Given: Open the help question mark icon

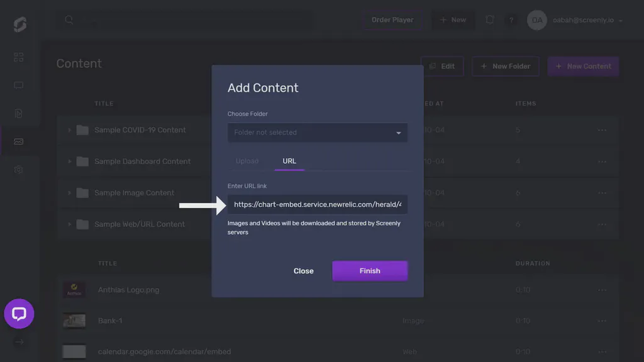Looking at the screenshot, I should [511, 19].
